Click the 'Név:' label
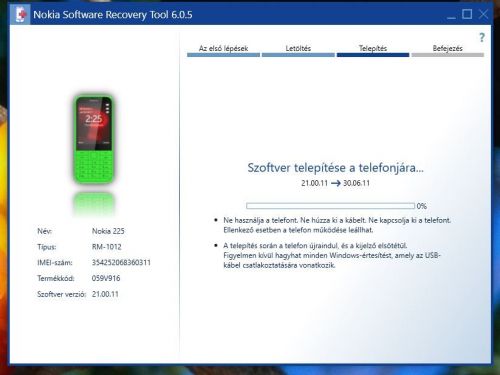The image size is (500, 375). [x=44, y=231]
